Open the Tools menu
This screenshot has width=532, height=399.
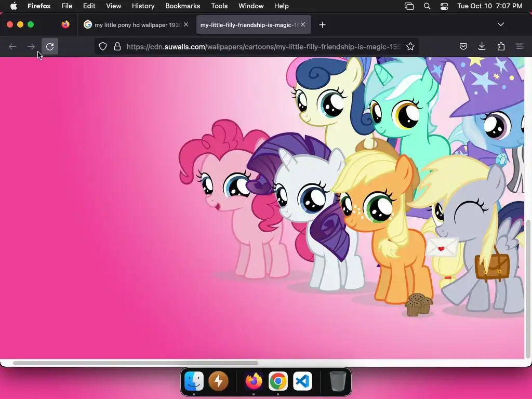pos(220,6)
